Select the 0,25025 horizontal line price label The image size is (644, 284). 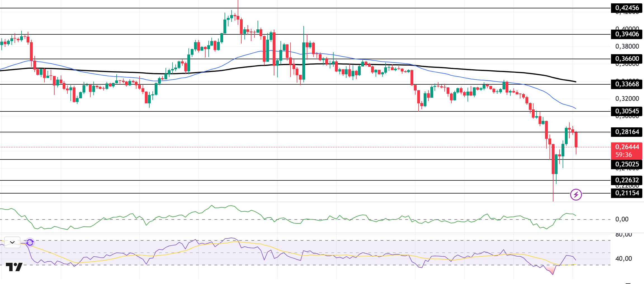pos(627,164)
